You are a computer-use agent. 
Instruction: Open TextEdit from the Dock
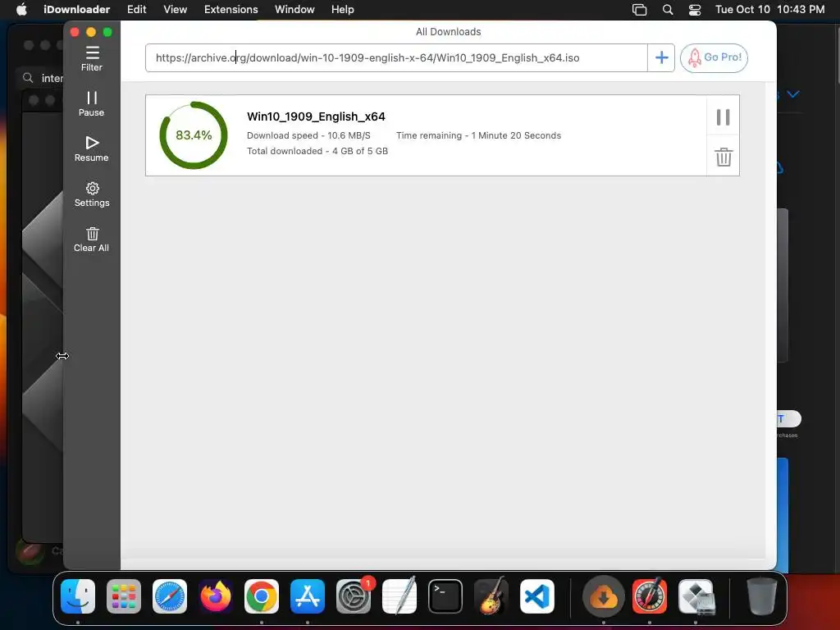click(399, 596)
